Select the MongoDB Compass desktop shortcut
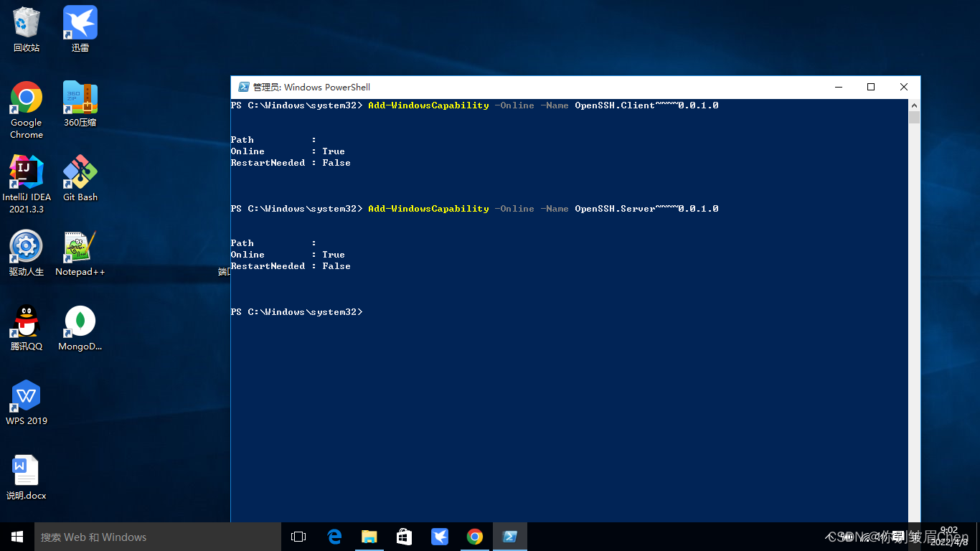This screenshot has height=551, width=980. tap(80, 321)
